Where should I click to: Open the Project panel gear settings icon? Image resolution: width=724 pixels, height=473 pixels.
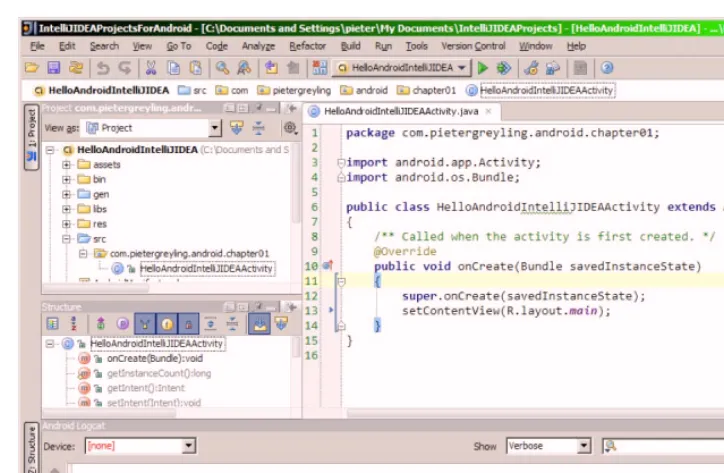pos(290,128)
